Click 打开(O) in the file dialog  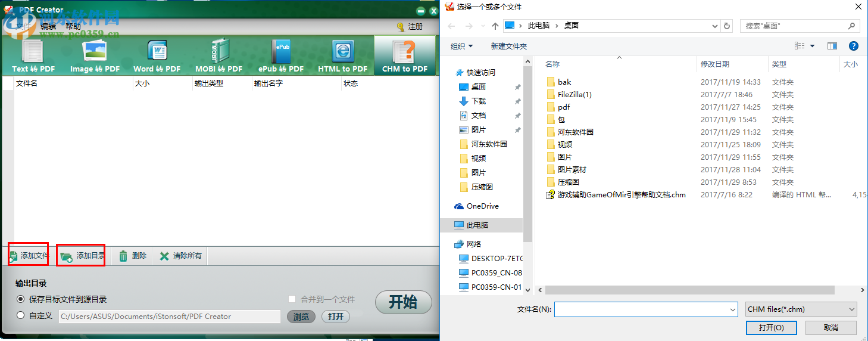pyautogui.click(x=771, y=327)
